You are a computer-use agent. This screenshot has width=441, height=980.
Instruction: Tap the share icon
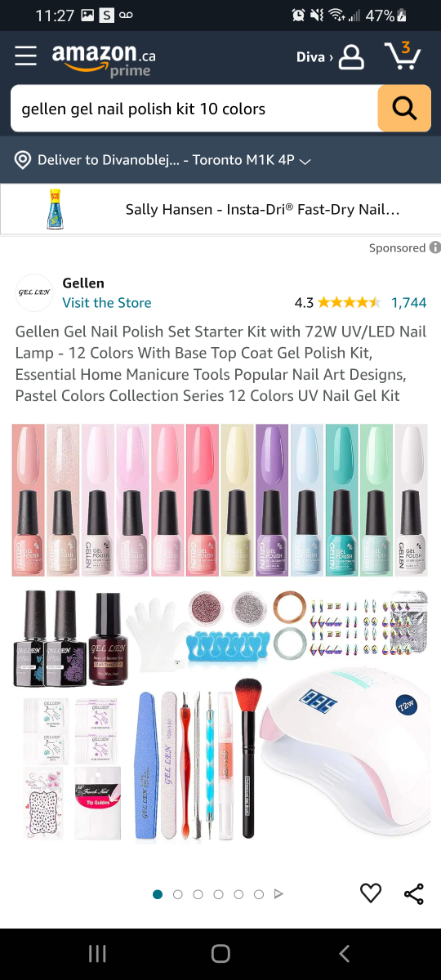click(414, 893)
